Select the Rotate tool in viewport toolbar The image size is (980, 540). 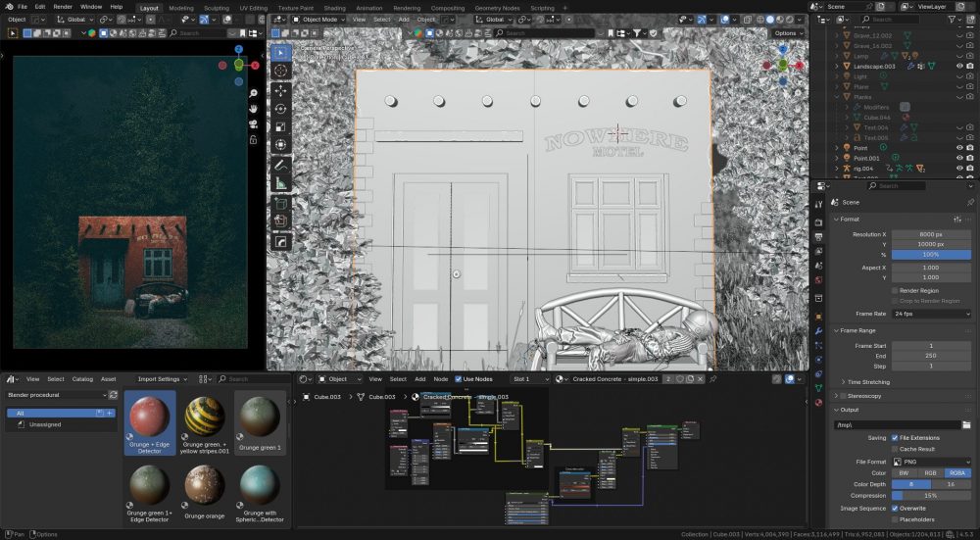pyautogui.click(x=280, y=109)
